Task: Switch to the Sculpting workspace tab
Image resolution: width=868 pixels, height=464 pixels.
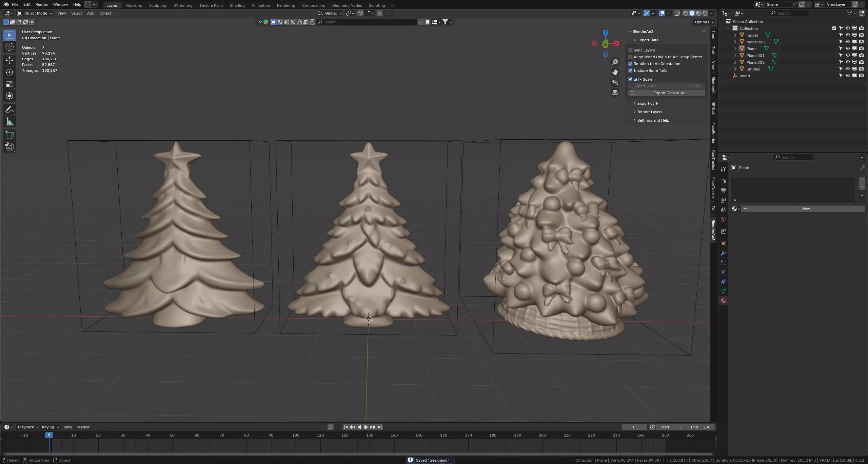Action: click(158, 5)
